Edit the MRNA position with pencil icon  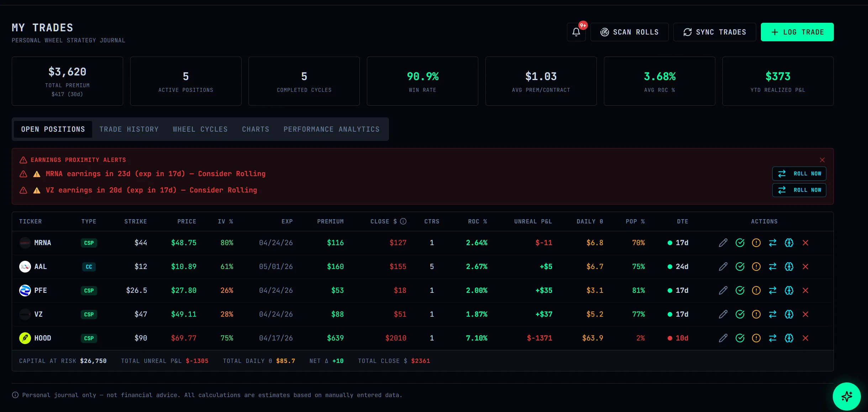pos(723,243)
